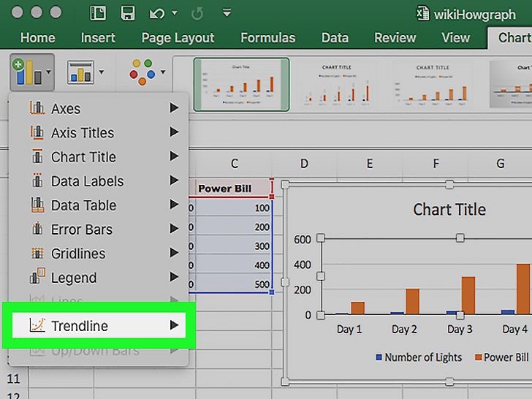Open the Axis Titles submenu
Image resolution: width=532 pixels, height=399 pixels.
click(98, 133)
